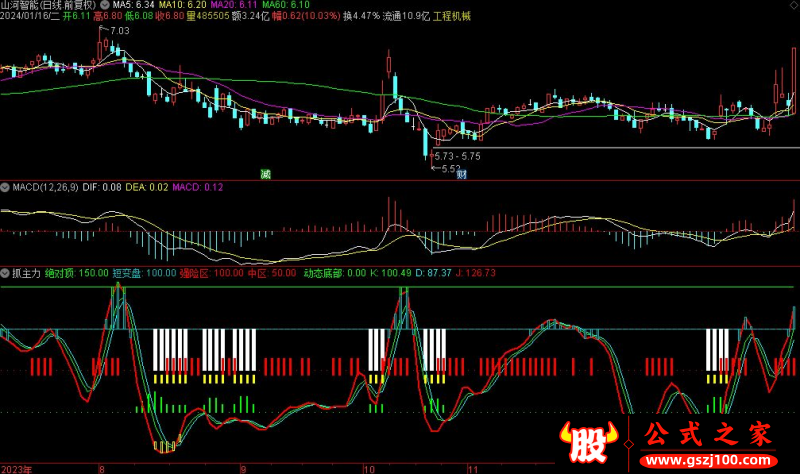Click the 财 marker icon on the chart
800x474 pixels.
point(462,174)
